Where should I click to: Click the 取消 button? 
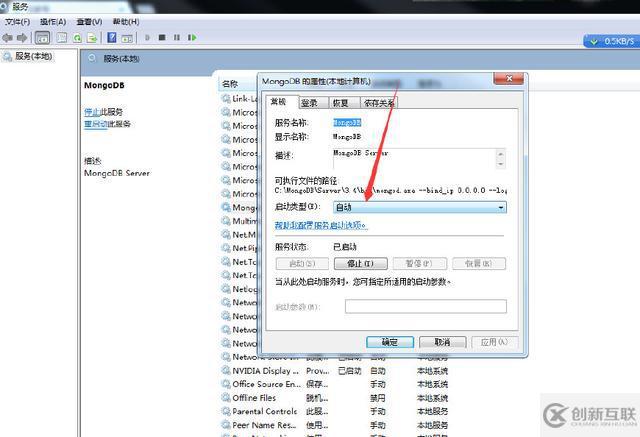[x=442, y=342]
